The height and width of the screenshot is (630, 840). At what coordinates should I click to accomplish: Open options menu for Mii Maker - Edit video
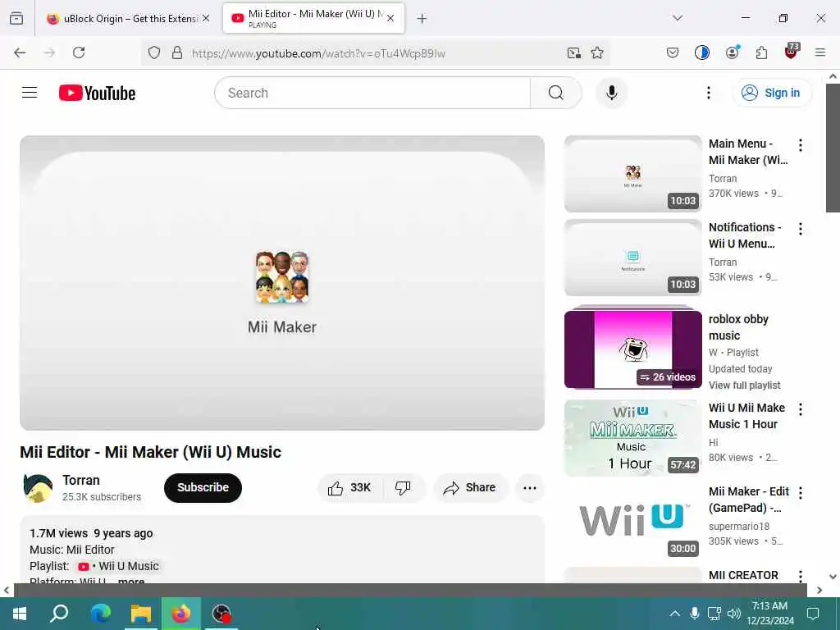pos(801,493)
